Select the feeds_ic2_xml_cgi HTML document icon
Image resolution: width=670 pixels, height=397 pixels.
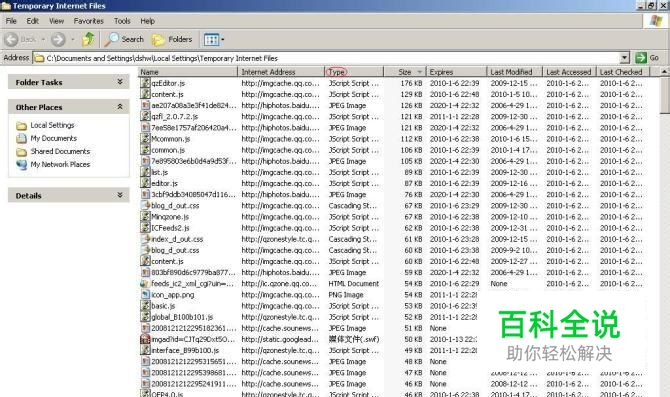click(x=144, y=283)
